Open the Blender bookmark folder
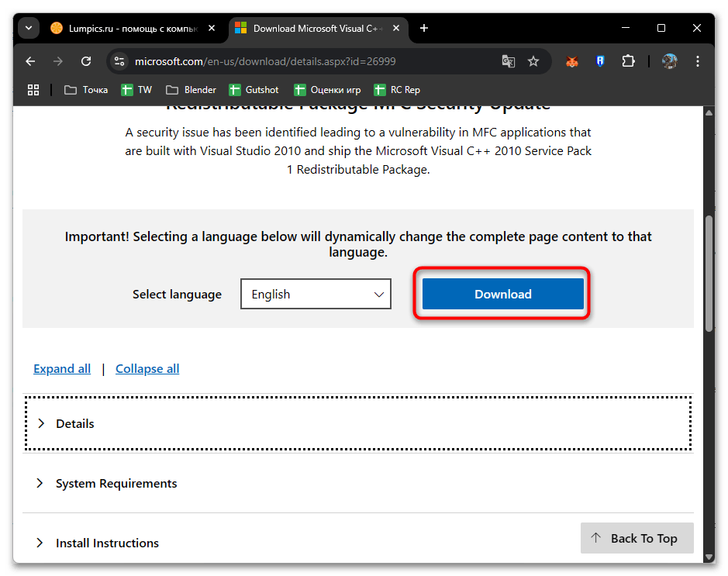This screenshot has width=728, height=576. 191,90
